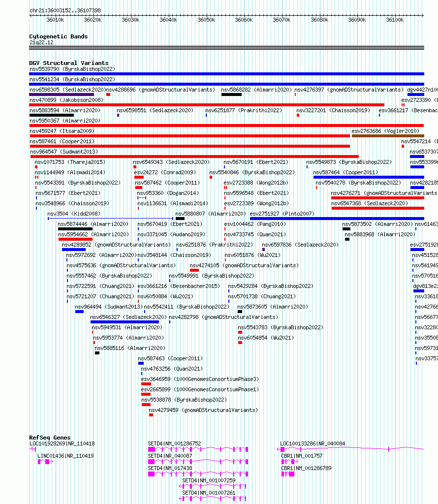Select the red bar under nsv587462 (Cooper2011)

tap(139, 188)
